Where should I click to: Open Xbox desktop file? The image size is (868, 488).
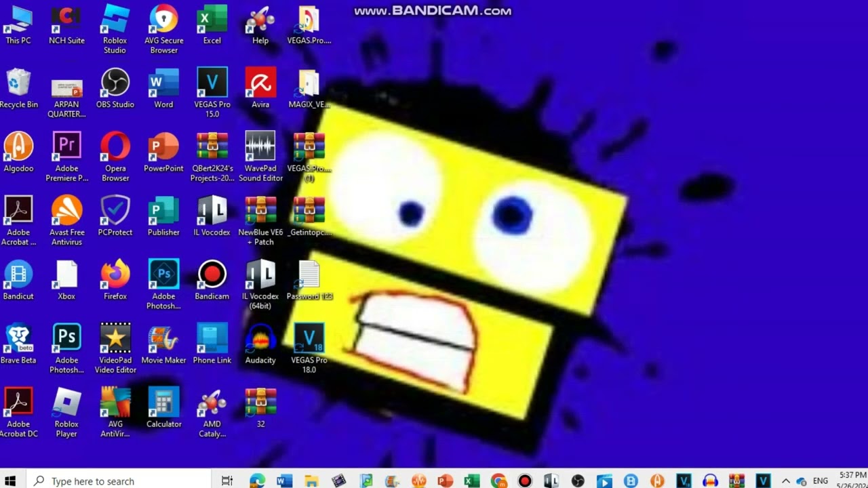pyautogui.click(x=66, y=281)
